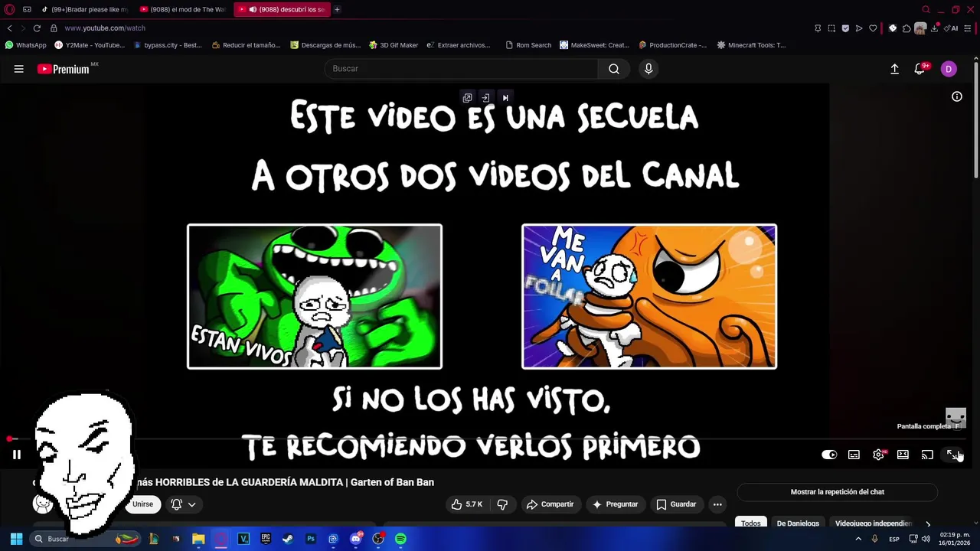Toggle autoplay switch in the video player
980x551 pixels.
(x=829, y=455)
